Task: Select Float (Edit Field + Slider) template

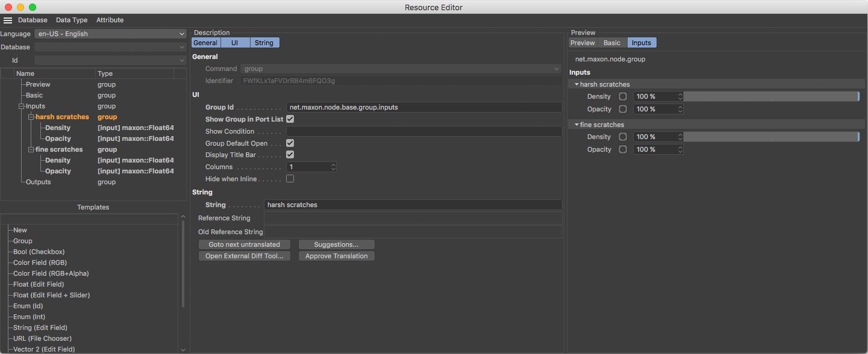Action: [x=52, y=295]
